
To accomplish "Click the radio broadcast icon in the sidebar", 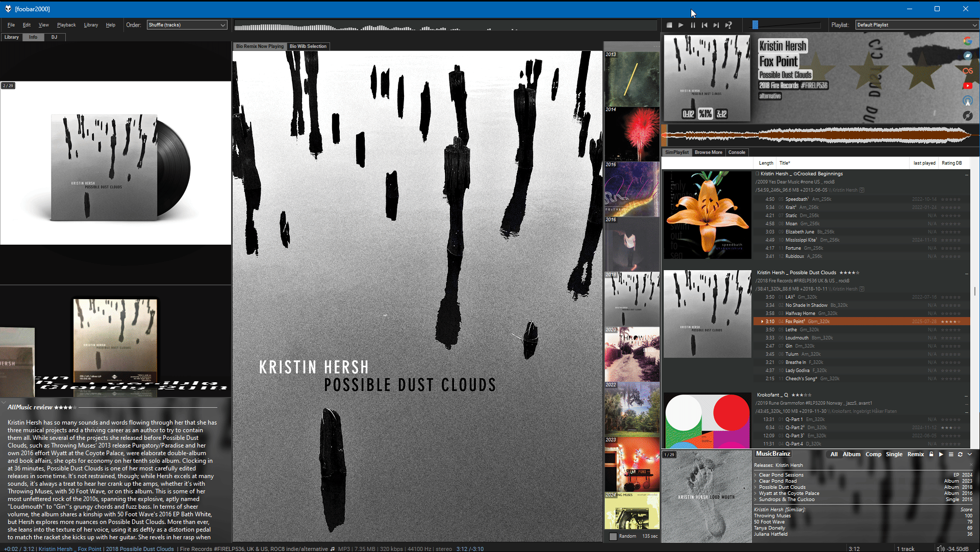I will pos(968,100).
